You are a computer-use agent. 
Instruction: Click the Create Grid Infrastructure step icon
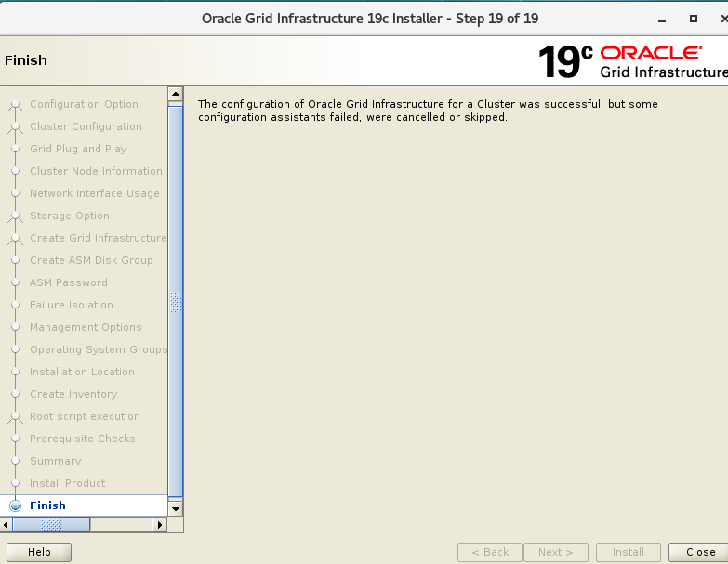15,239
